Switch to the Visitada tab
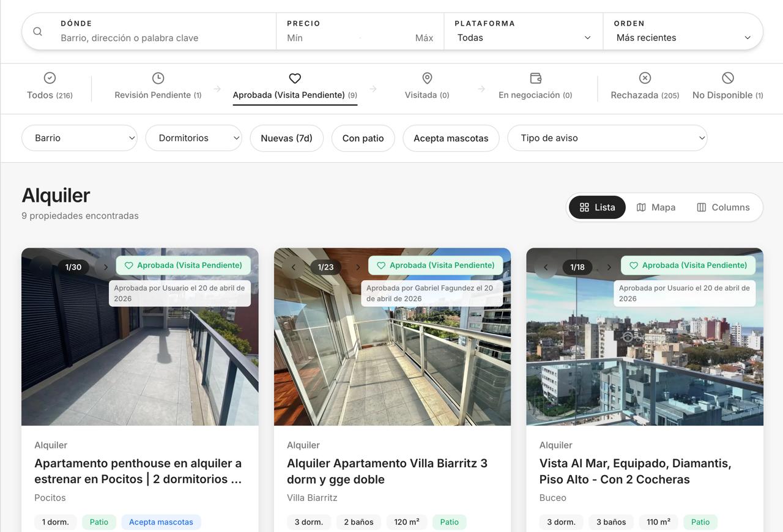The width and height of the screenshot is (783, 532). (x=426, y=95)
